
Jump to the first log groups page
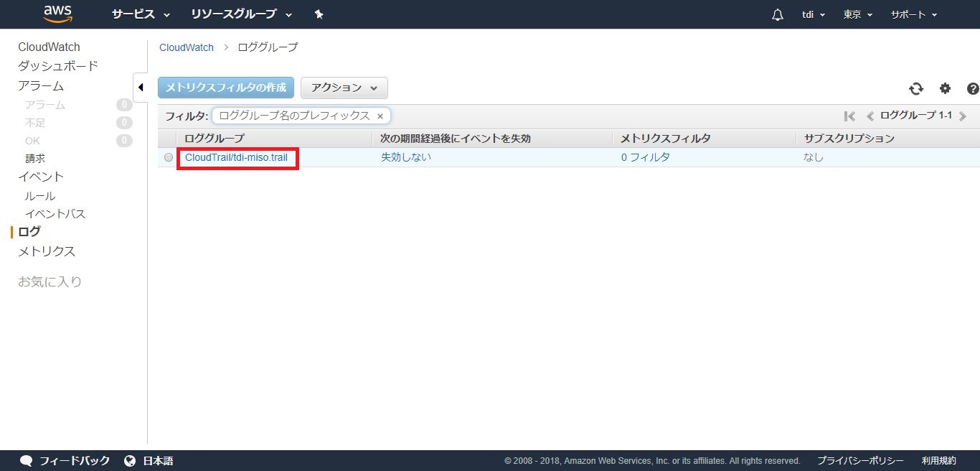click(x=850, y=116)
